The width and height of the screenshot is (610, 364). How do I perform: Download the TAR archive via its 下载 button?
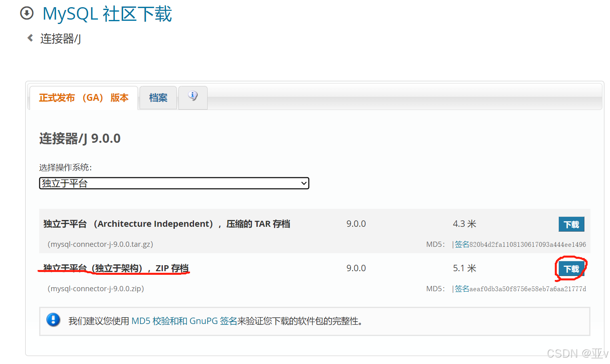coord(571,224)
